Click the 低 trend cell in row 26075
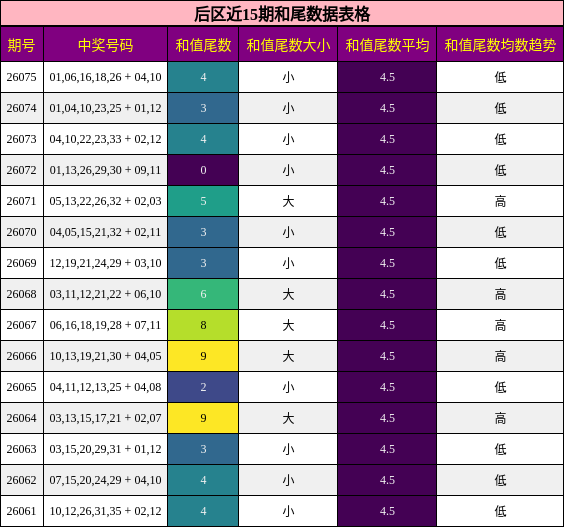 tap(500, 77)
